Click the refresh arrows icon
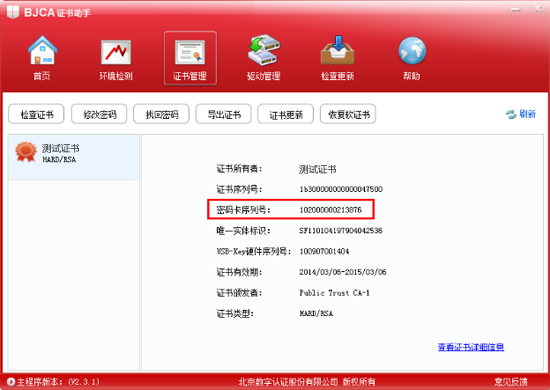The image size is (550, 390). (x=511, y=114)
